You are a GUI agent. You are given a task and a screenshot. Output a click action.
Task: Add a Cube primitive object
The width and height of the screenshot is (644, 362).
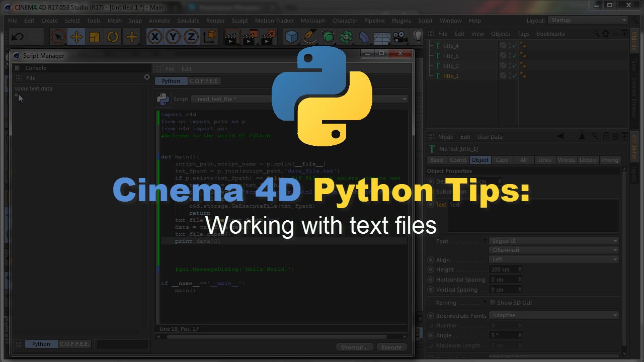(291, 37)
